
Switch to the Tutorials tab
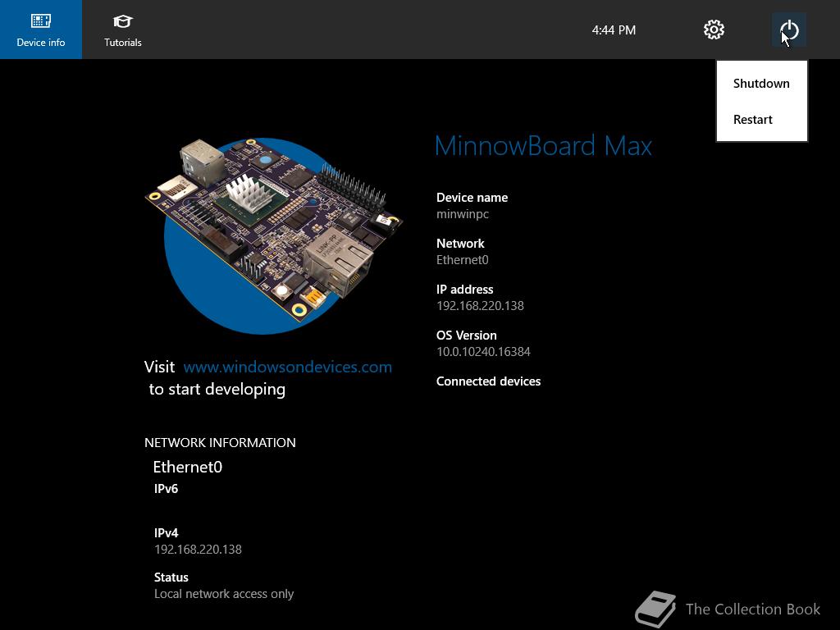[123, 30]
